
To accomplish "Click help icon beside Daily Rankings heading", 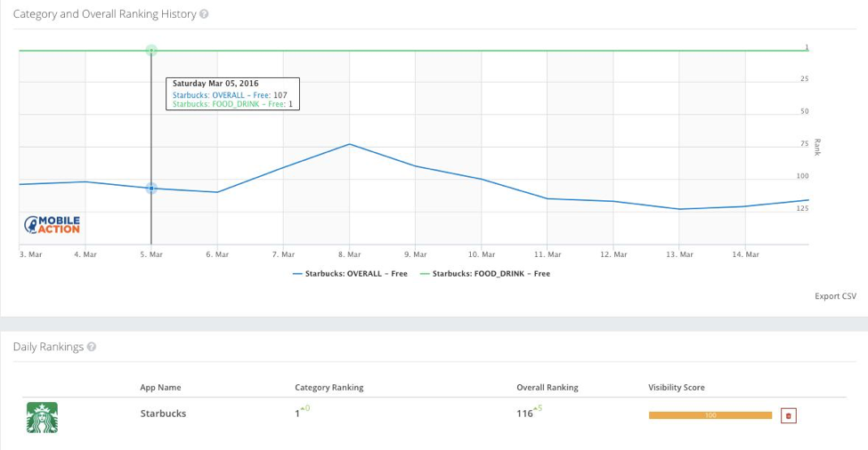I will [92, 347].
